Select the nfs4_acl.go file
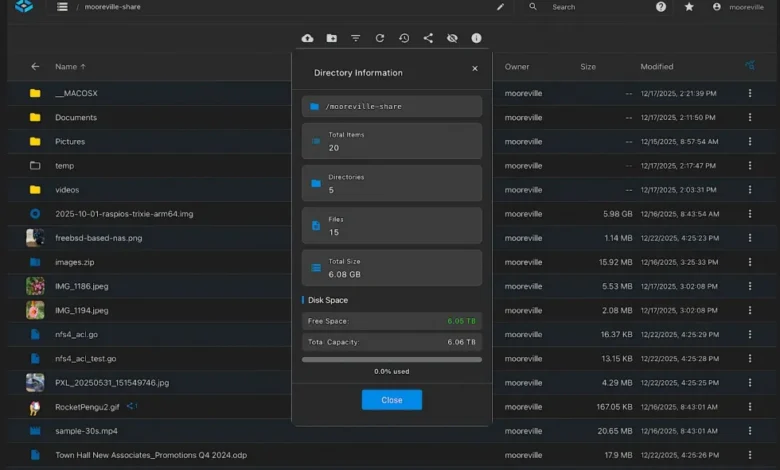Image resolution: width=780 pixels, height=470 pixels. click(76, 335)
